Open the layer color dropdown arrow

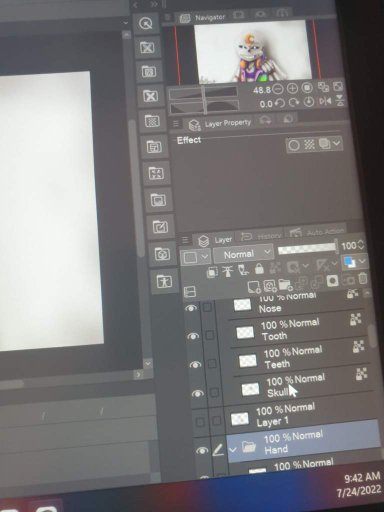click(x=362, y=262)
